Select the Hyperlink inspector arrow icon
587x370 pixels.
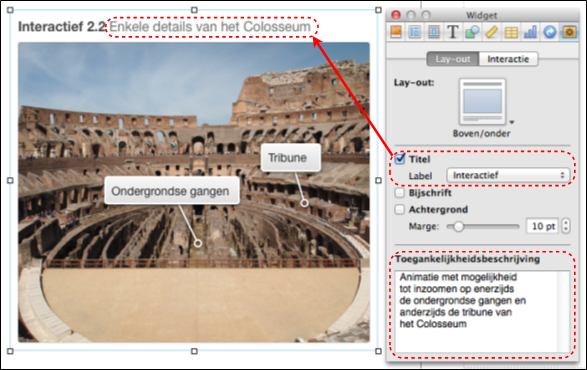tap(550, 32)
